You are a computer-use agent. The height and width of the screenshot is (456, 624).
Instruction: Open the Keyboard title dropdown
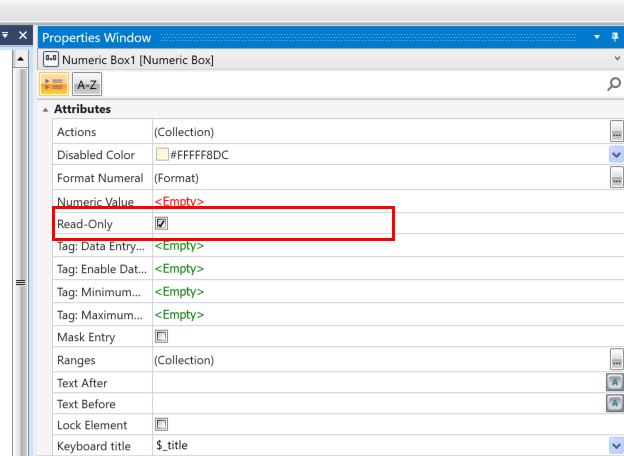tap(616, 446)
